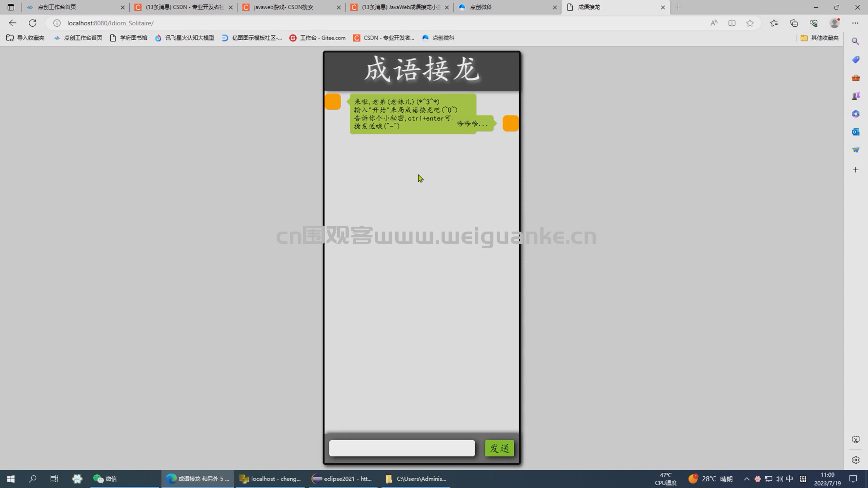Image resolution: width=868 pixels, height=488 pixels.
Task: Open the favorites list icon
Action: point(774,23)
